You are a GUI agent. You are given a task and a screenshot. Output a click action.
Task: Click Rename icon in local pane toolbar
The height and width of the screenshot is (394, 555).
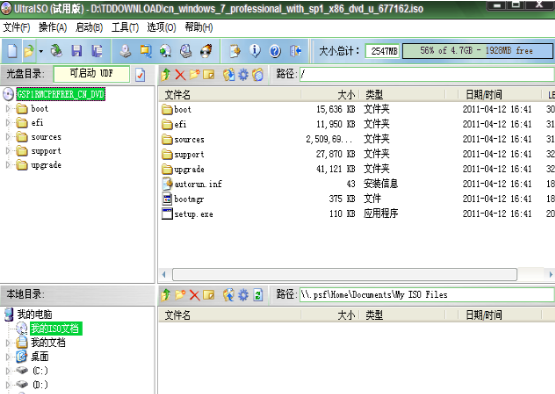[x=209, y=295]
